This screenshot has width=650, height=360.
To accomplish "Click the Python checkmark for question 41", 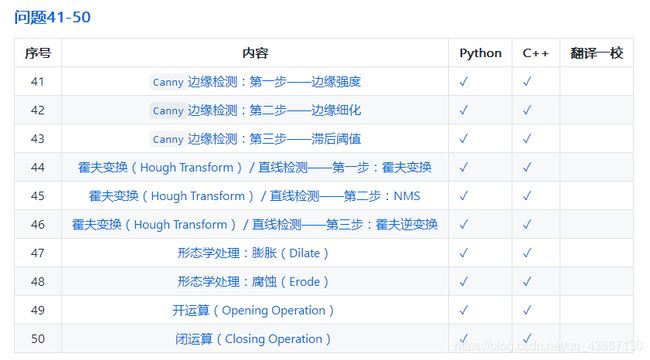I will [463, 81].
